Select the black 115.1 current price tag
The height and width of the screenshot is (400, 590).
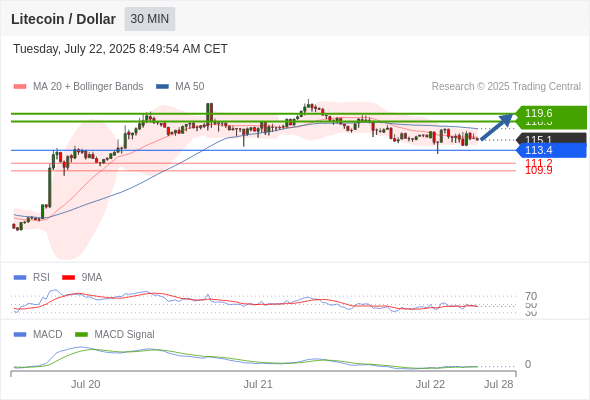[x=551, y=138]
